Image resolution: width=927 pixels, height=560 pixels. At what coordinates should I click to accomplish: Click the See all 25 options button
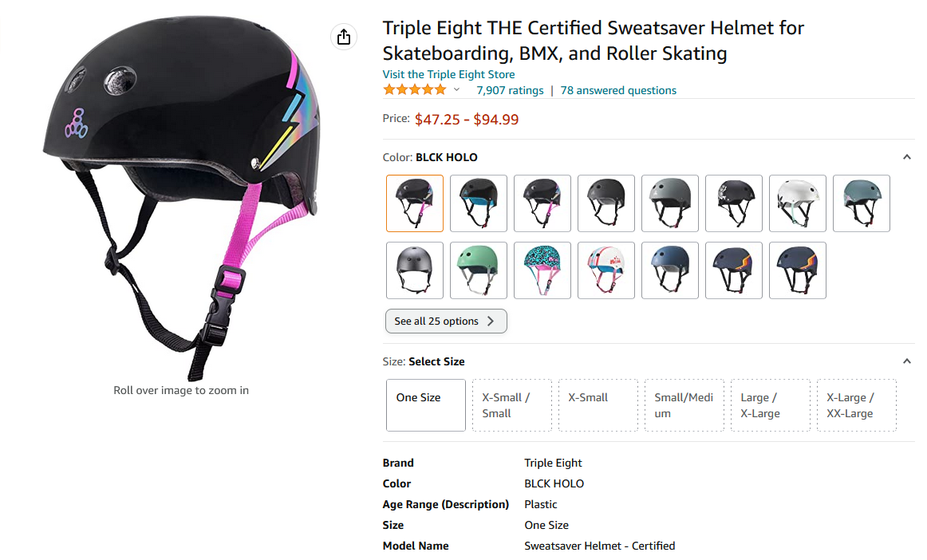tap(445, 321)
